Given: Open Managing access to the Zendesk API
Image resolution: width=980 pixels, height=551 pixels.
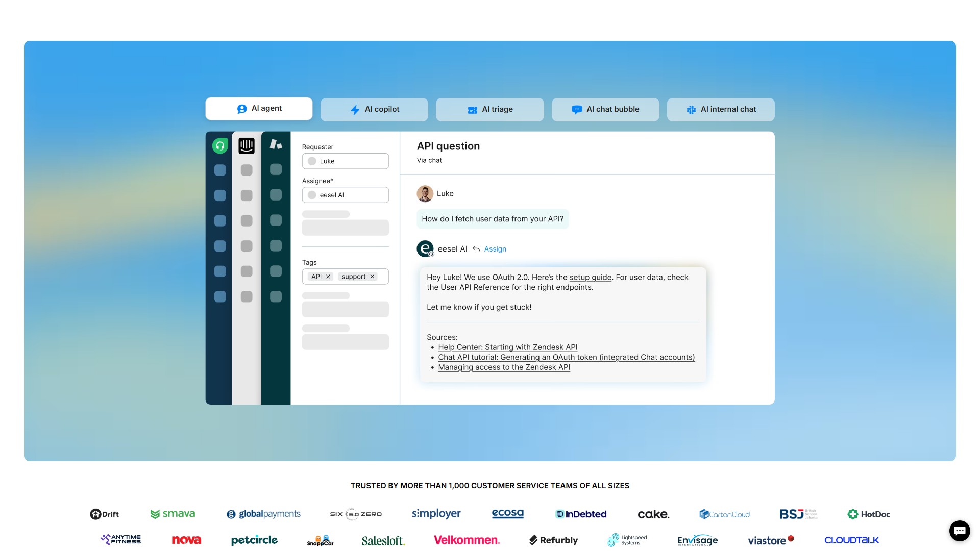Looking at the screenshot, I should (504, 367).
